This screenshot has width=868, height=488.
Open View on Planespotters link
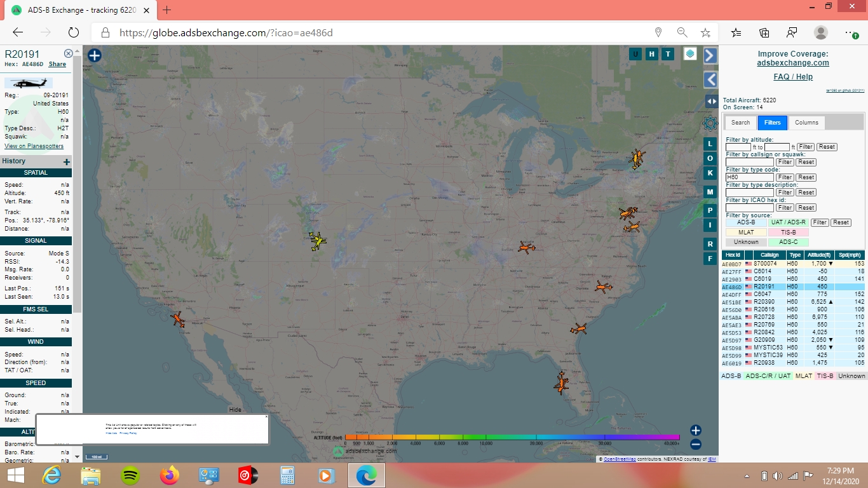click(x=34, y=146)
